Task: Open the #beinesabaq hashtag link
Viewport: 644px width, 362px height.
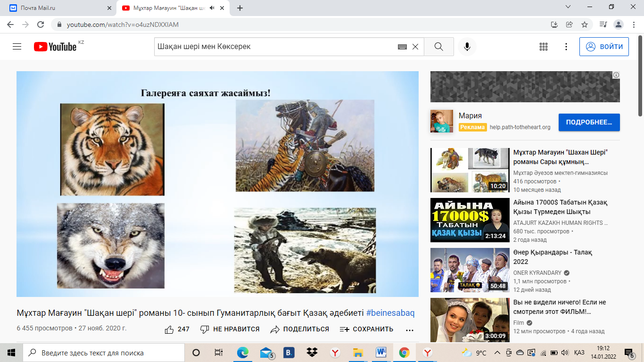Action: pyautogui.click(x=390, y=313)
